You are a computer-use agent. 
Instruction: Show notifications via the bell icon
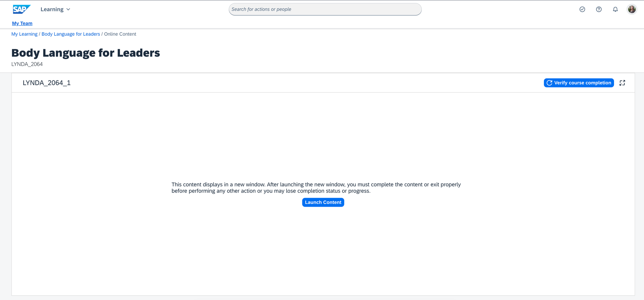click(615, 9)
